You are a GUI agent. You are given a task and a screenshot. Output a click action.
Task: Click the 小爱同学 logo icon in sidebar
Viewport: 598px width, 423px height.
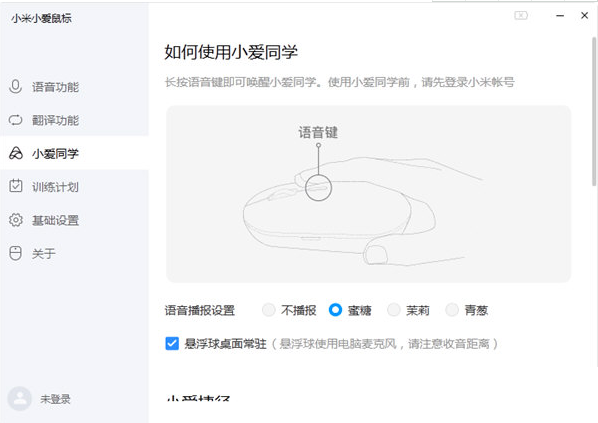tap(16, 153)
